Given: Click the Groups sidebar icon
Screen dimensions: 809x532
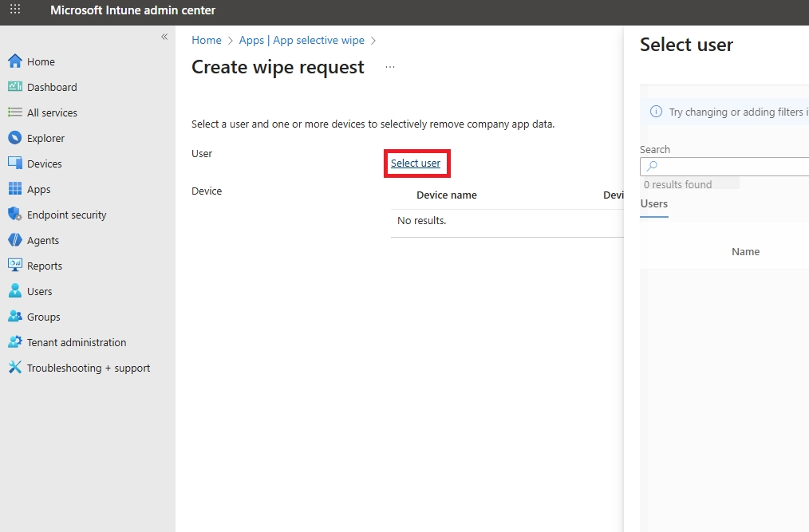Looking at the screenshot, I should pos(41,317).
